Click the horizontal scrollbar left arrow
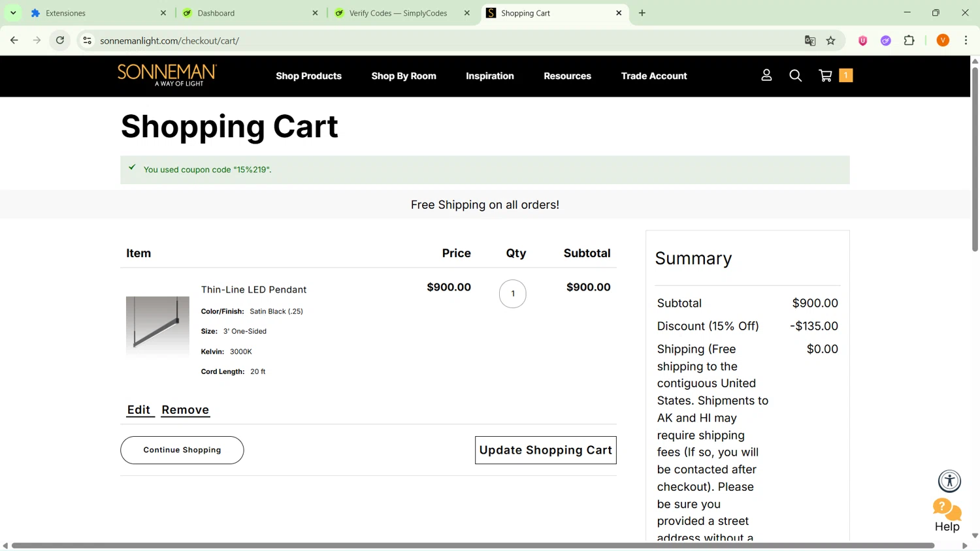This screenshot has height=551, width=980. coord(5,546)
